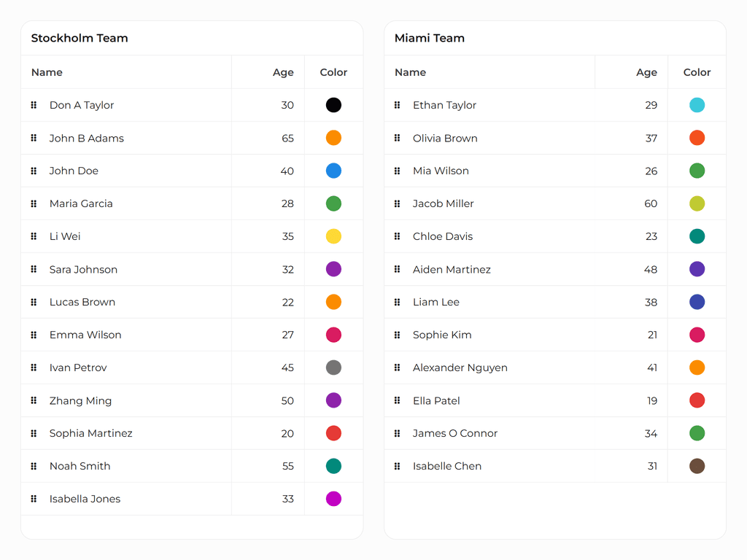The width and height of the screenshot is (747, 560).
Task: Click the drag handle next to Ethan Taylor
Action: click(x=397, y=105)
